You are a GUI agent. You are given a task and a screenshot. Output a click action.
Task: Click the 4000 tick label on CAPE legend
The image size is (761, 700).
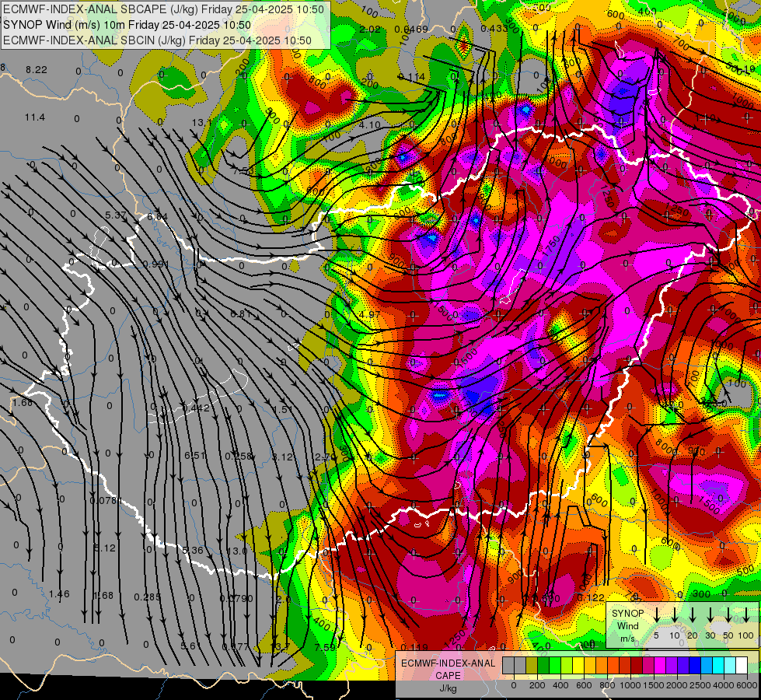tap(724, 685)
